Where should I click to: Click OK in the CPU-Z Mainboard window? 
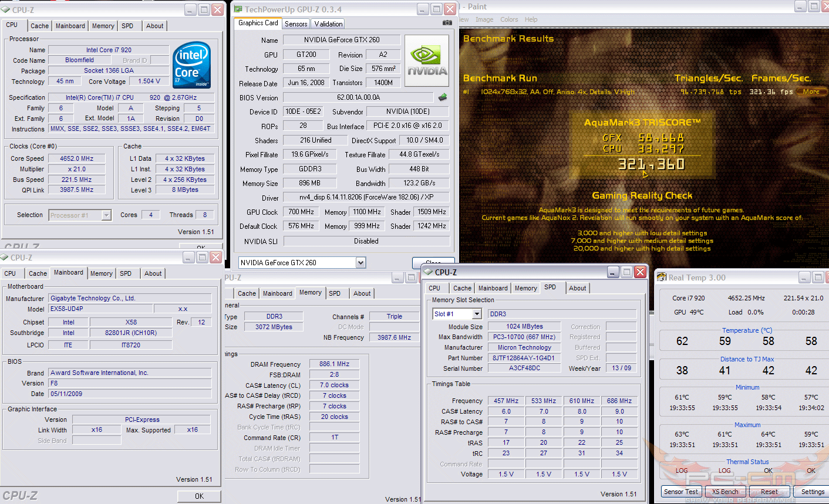[200, 496]
